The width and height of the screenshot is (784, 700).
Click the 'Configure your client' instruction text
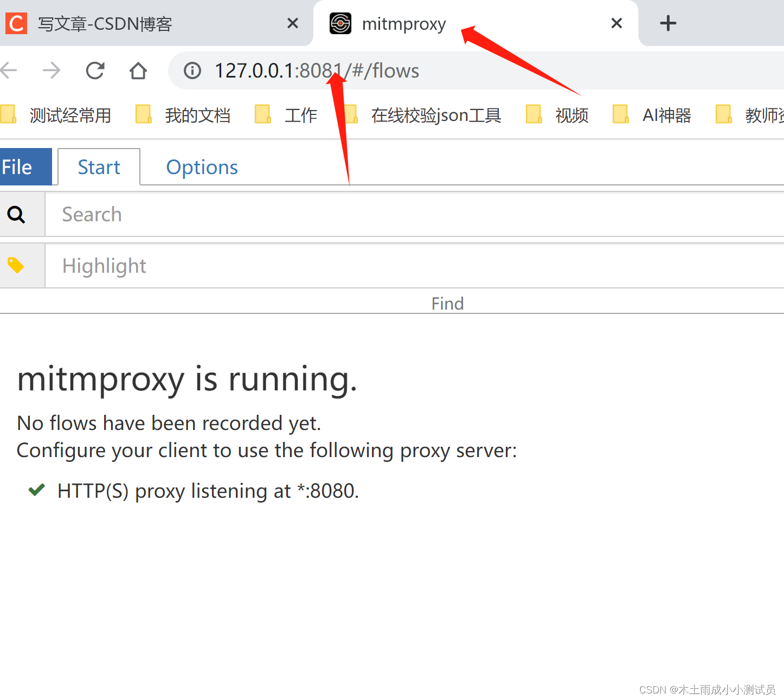tap(267, 451)
